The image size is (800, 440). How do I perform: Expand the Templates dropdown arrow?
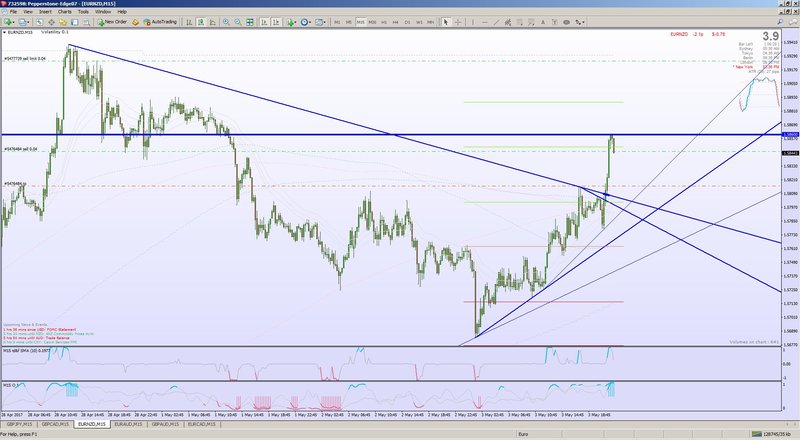coord(325,22)
